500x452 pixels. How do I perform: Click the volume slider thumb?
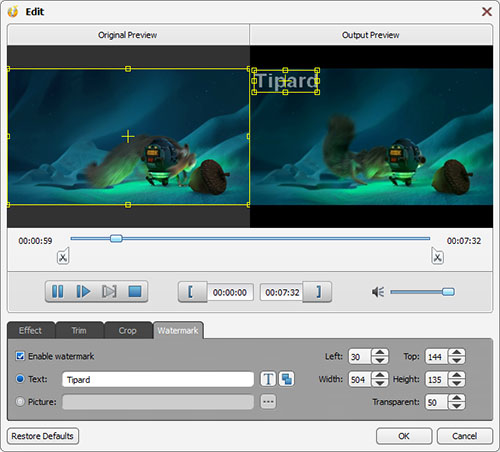(x=448, y=292)
